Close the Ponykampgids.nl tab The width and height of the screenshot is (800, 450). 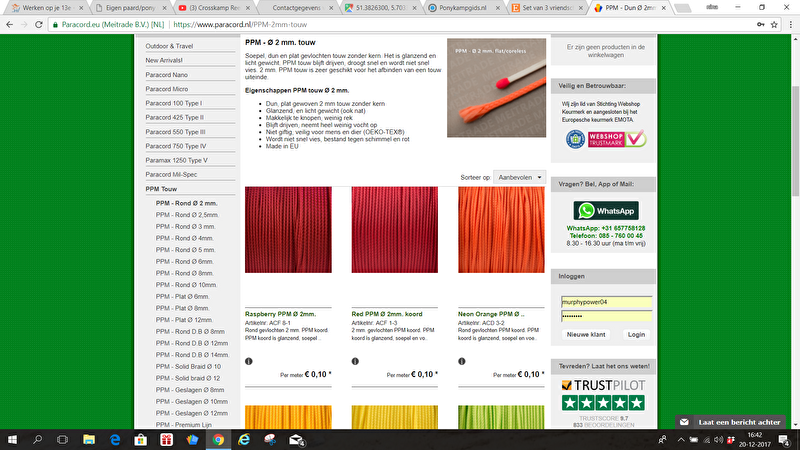(497, 8)
